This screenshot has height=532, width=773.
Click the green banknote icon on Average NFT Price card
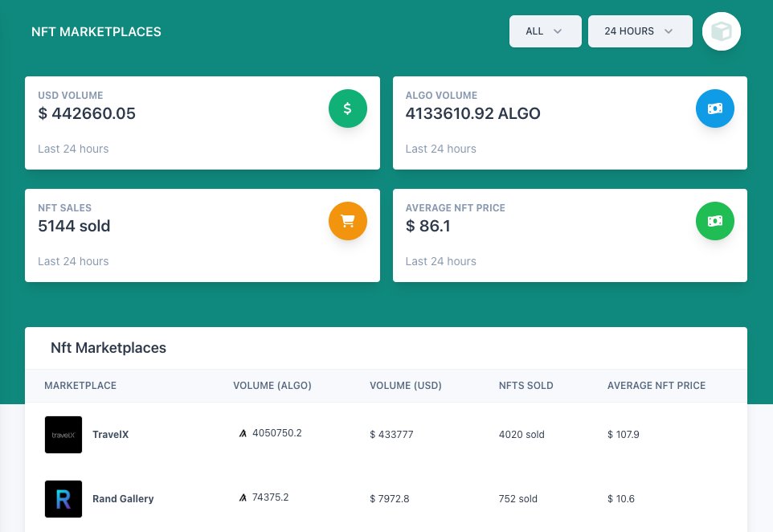(x=714, y=220)
